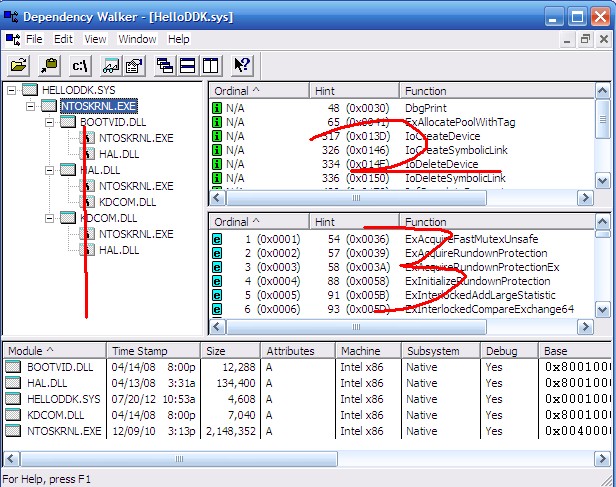Image resolution: width=616 pixels, height=487 pixels.
Task: Click the HELLODDK.SYS module icon in the module list
Action: pos(13,399)
